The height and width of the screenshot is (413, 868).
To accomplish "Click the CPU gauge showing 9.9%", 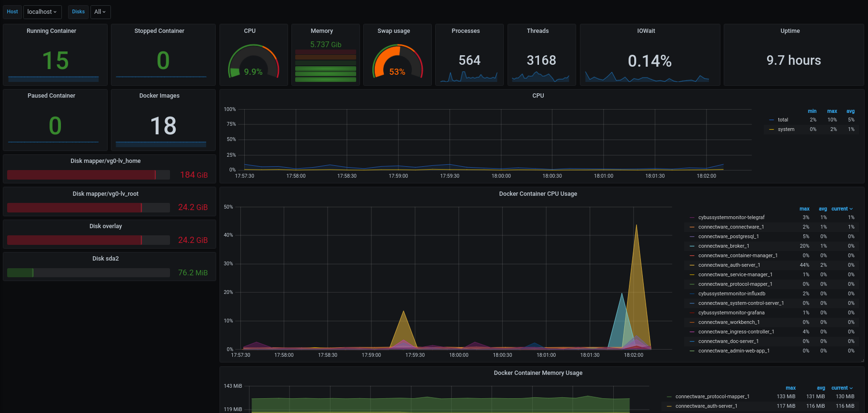I will [253, 61].
